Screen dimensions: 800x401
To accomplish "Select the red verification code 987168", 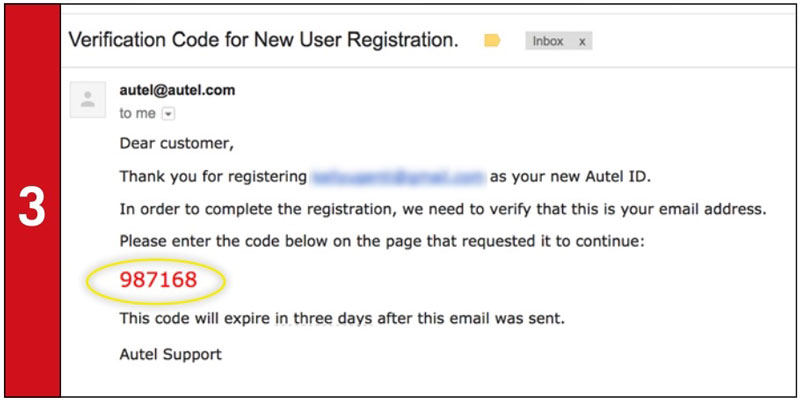I will pos(158,280).
